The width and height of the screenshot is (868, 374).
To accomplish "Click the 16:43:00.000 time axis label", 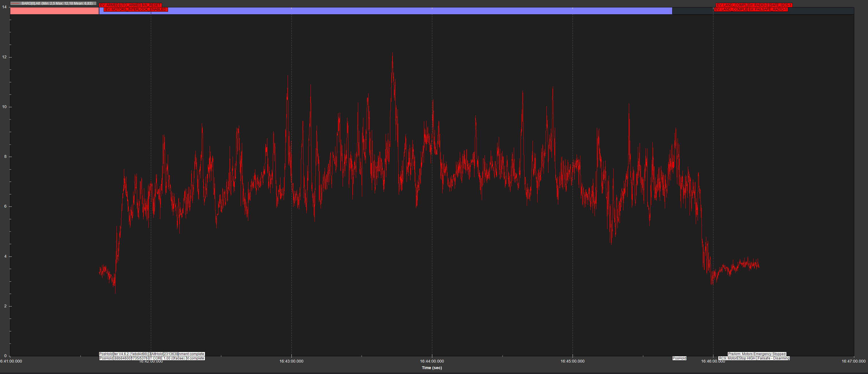I will 291,361.
